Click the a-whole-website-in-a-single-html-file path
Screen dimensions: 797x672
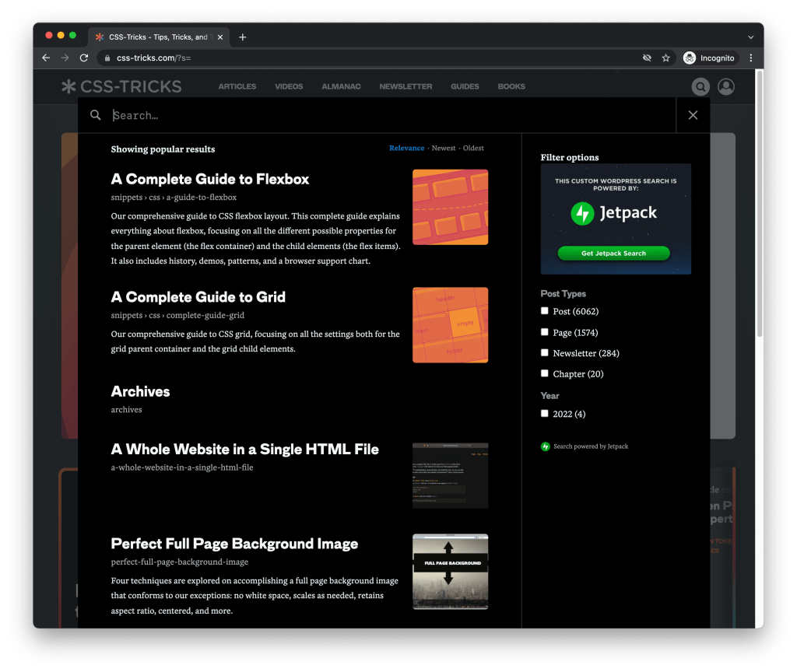(x=182, y=467)
